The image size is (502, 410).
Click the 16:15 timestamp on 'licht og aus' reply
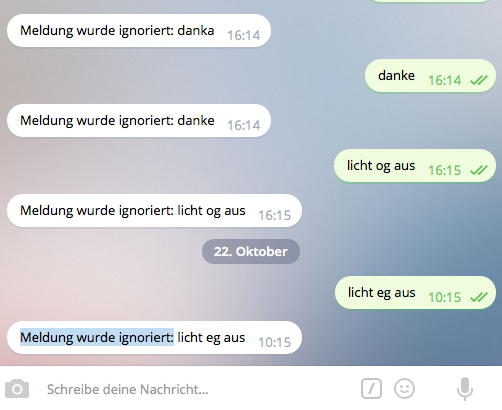point(275,215)
